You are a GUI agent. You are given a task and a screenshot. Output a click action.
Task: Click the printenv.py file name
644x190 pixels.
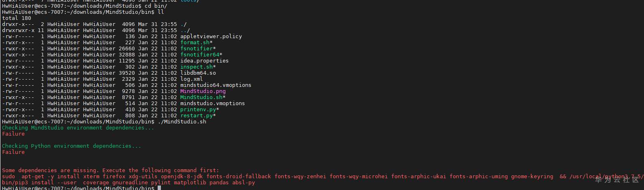click(x=198, y=110)
